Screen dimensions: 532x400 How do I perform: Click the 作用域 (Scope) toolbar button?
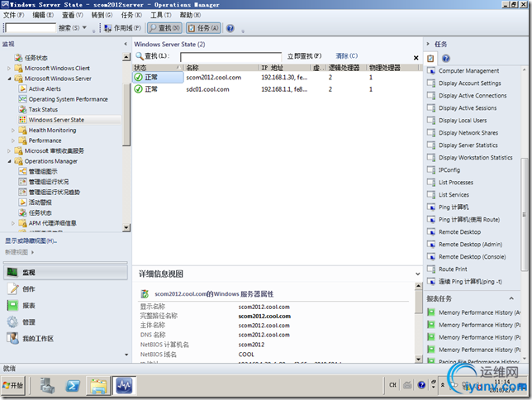pos(123,28)
